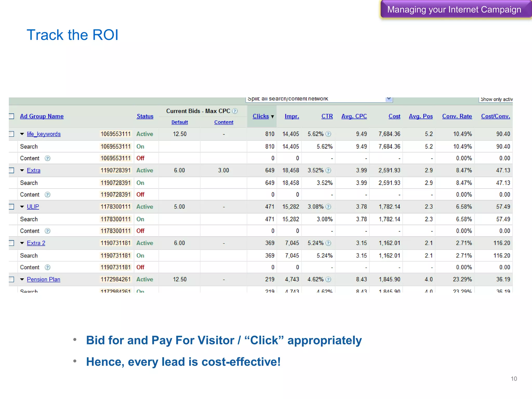Viewport: 532px width, 399px height.
Task: Select On status in Search row 1178300111
Action: (140, 219)
